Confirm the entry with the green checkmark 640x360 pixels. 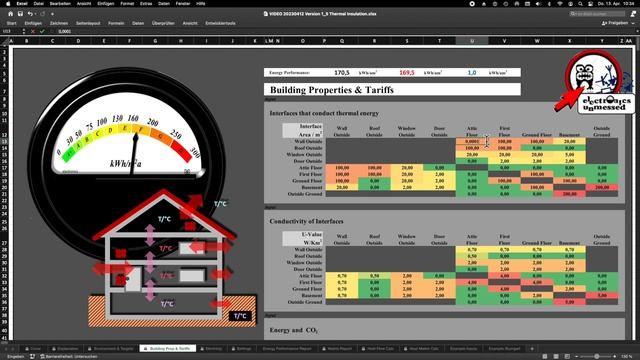42,31
